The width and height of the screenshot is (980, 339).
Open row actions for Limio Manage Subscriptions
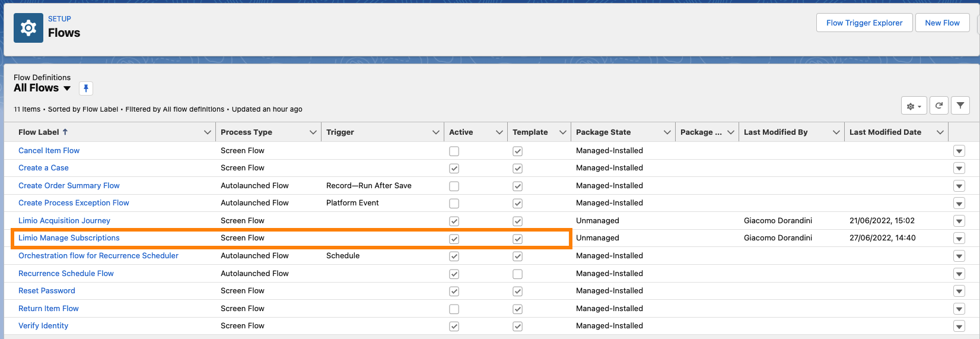(x=959, y=238)
